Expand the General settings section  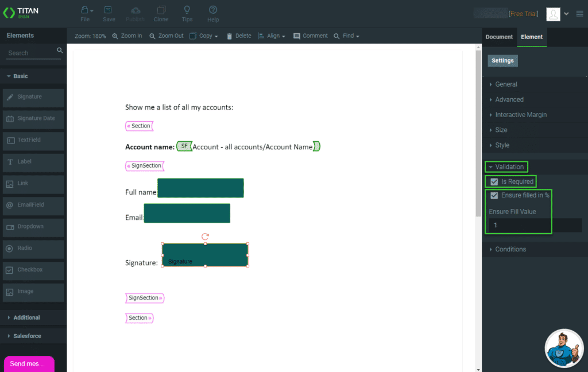pyautogui.click(x=506, y=84)
